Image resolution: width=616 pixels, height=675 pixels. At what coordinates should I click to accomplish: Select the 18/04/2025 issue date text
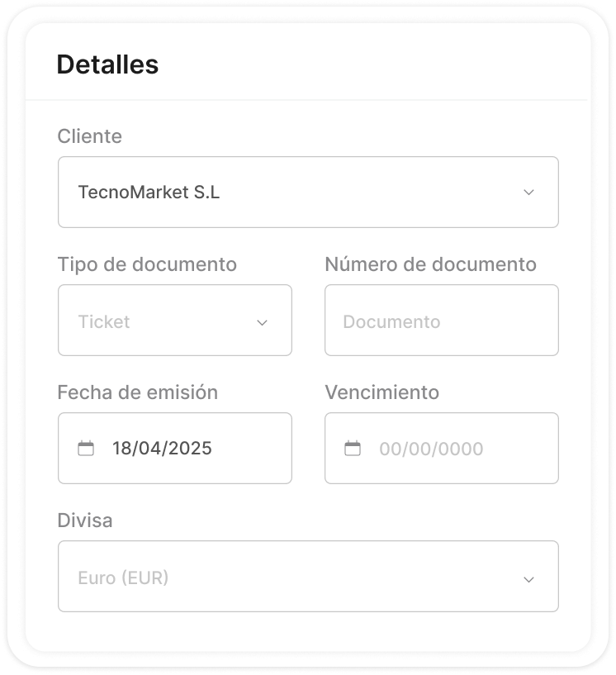tap(162, 449)
